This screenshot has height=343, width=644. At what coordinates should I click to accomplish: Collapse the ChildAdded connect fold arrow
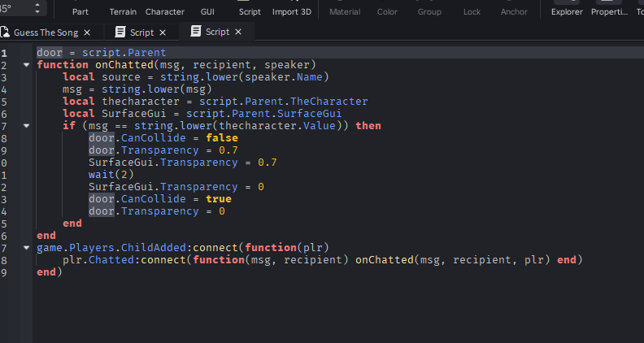26,248
